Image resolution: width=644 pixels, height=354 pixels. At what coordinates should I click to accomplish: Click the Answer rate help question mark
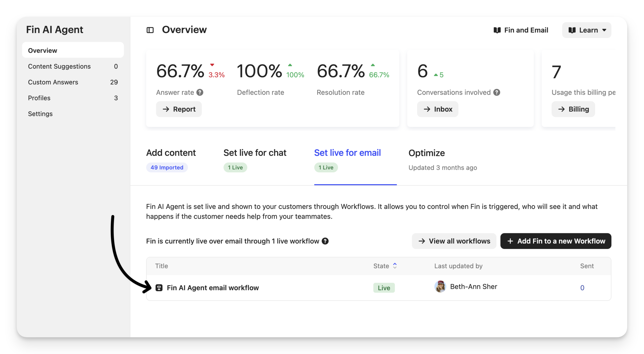200,92
